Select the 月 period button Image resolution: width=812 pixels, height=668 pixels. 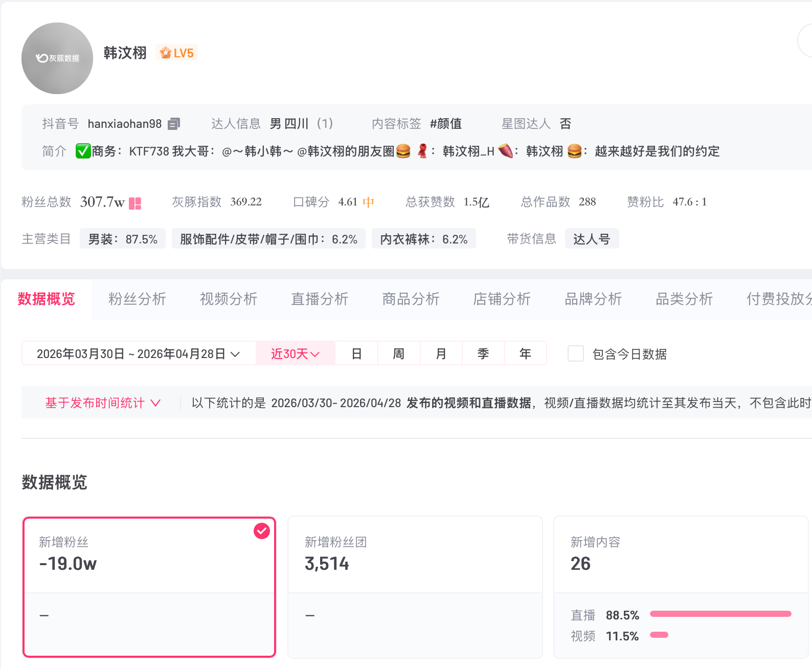(441, 353)
